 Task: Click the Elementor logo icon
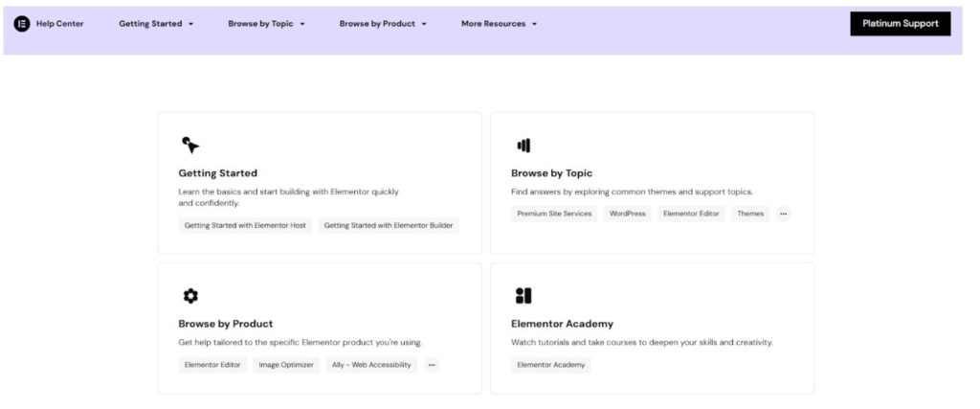[22, 24]
